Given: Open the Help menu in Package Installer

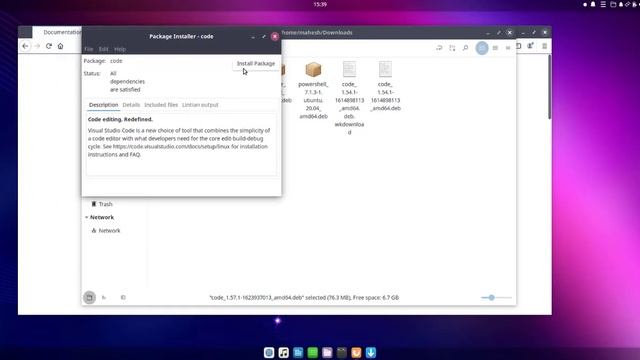Looking at the screenshot, I should click(x=120, y=49).
